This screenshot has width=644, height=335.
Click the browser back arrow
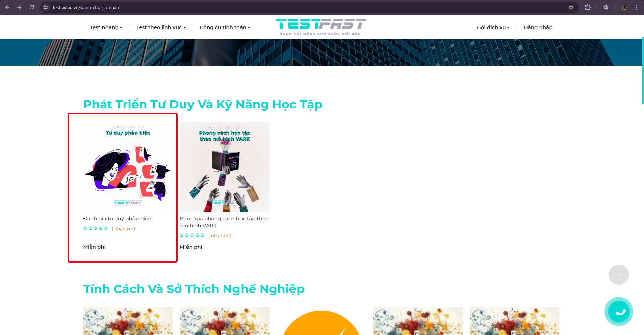coord(7,7)
